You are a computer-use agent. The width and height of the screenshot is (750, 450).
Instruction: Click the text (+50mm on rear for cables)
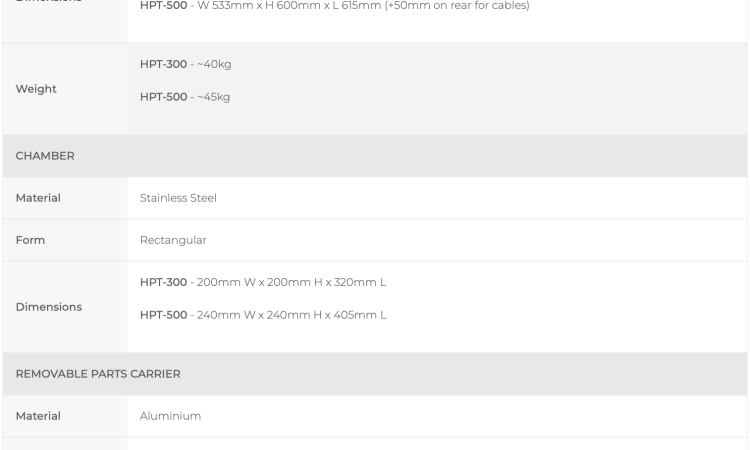(457, 6)
